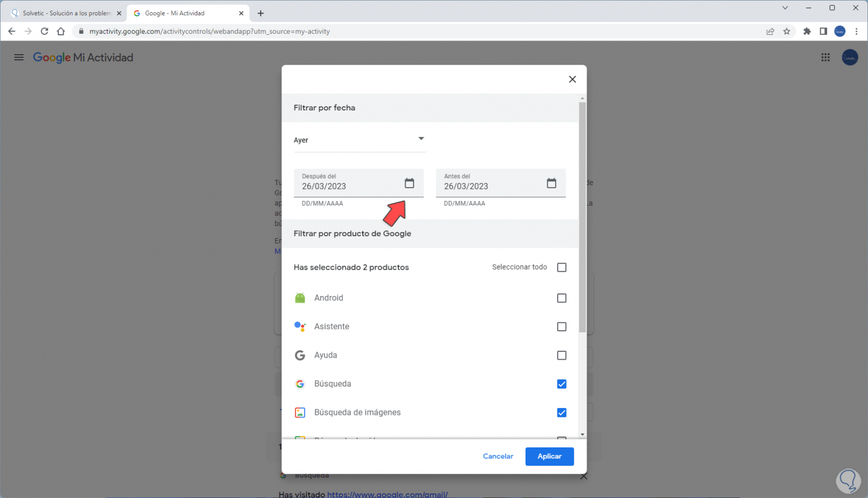The image size is (868, 498).
Task: Go to the browser home page
Action: coord(61,32)
